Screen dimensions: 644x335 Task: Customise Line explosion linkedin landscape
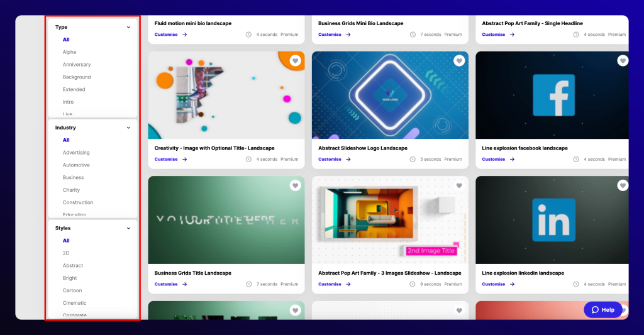(x=493, y=284)
